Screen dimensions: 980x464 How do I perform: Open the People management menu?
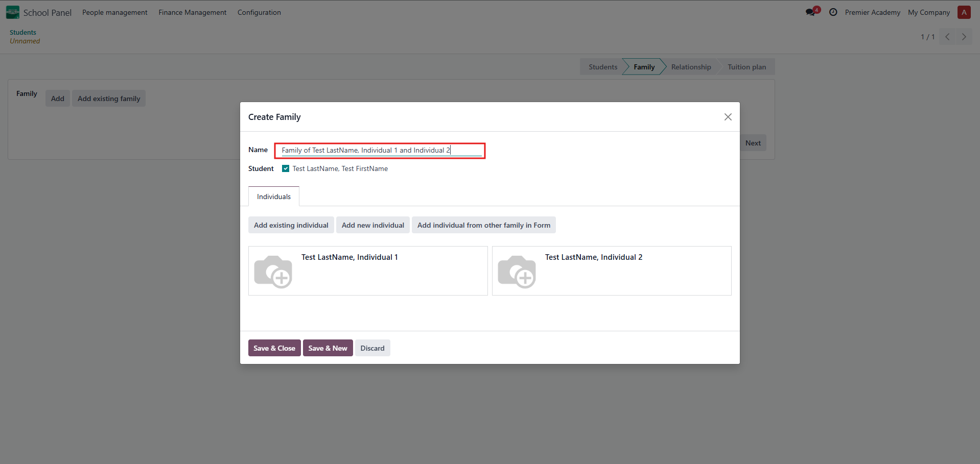click(x=114, y=12)
